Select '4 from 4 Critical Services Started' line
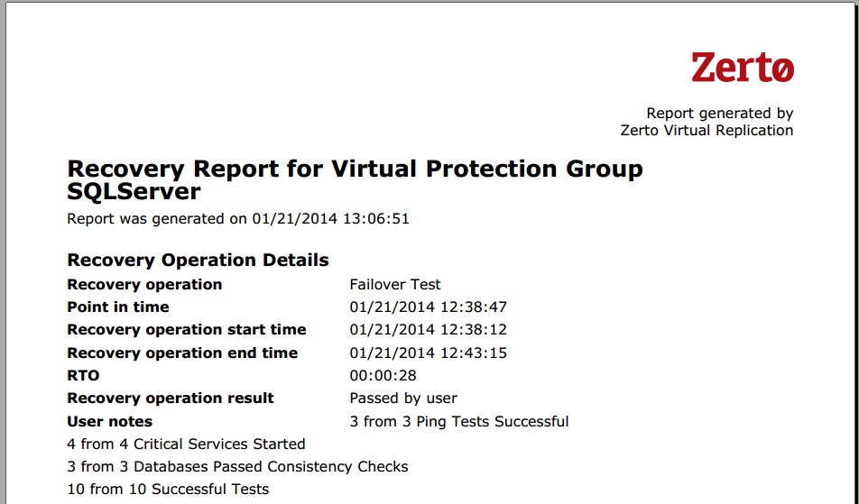859x504 pixels. [x=186, y=444]
